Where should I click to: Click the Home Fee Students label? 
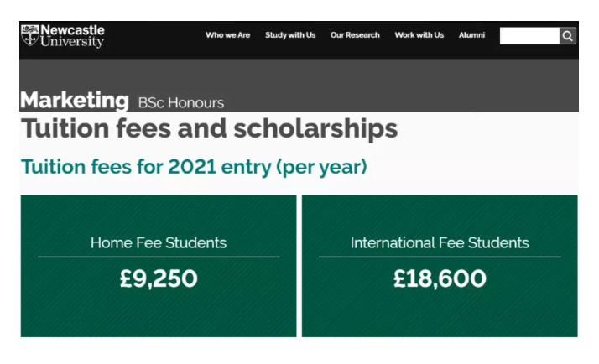(159, 243)
